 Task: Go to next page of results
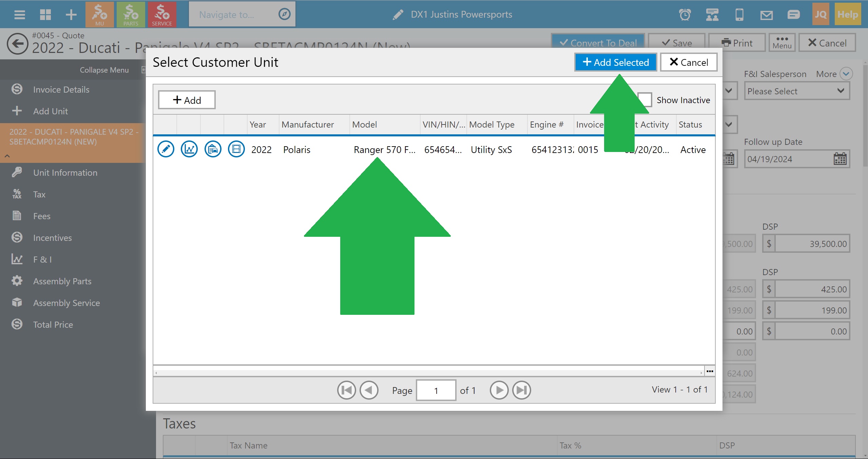tap(499, 390)
